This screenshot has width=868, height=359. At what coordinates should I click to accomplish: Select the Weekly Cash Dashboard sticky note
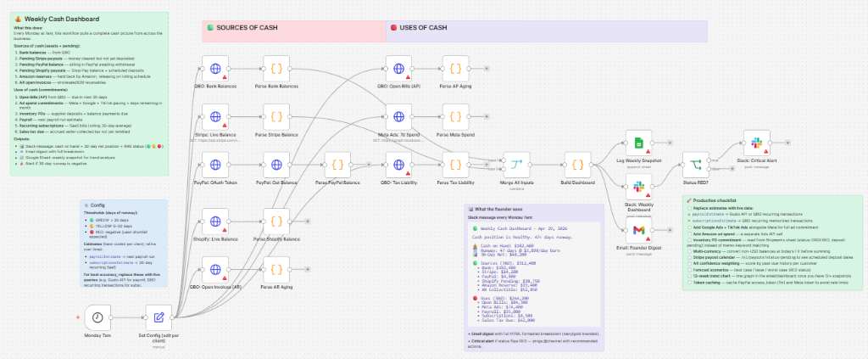tap(89, 94)
